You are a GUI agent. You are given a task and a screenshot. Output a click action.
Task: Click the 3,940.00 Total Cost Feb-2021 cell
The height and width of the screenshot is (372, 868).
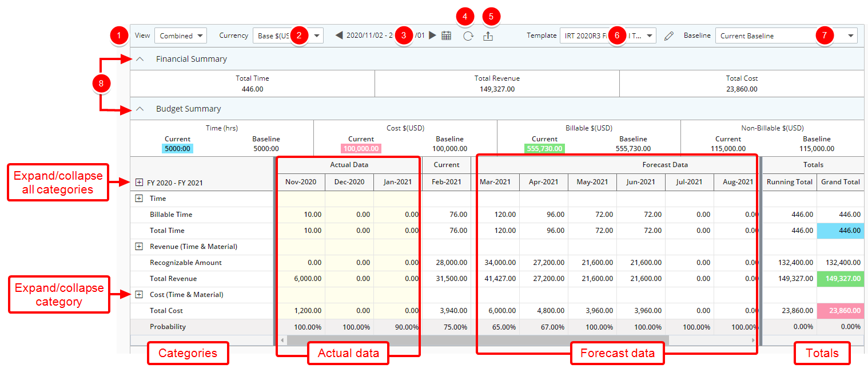(447, 311)
